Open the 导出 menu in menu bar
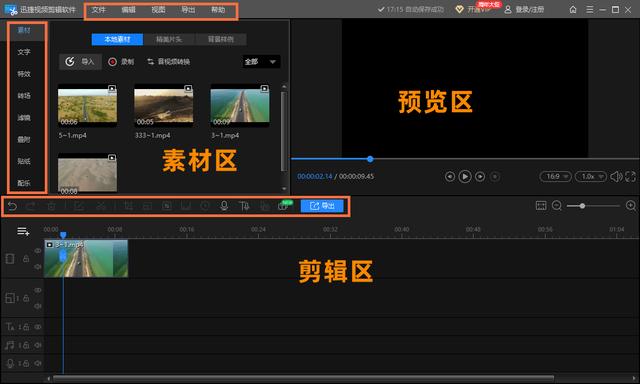Screen dimensions: 640x384 (188, 9)
